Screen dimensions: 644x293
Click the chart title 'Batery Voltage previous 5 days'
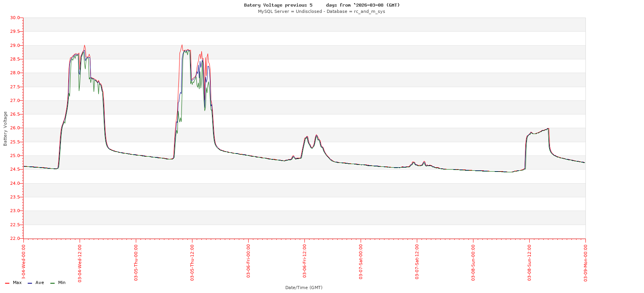coord(322,5)
